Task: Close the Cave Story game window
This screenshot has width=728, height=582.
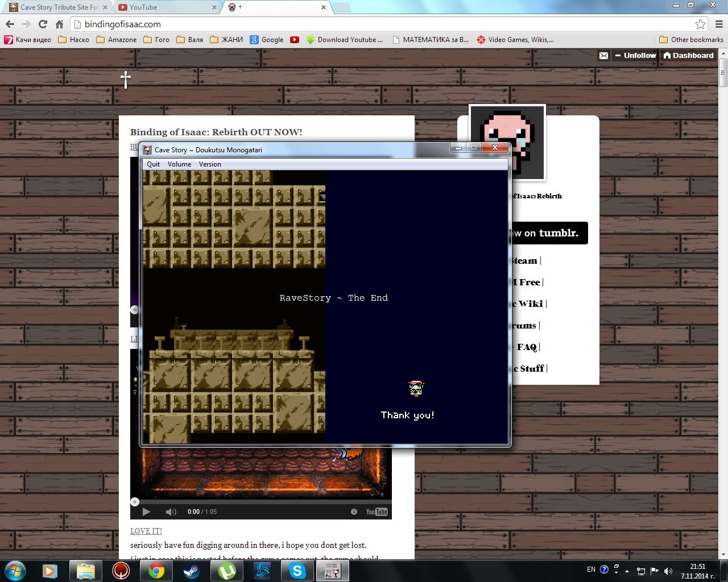Action: click(x=495, y=148)
